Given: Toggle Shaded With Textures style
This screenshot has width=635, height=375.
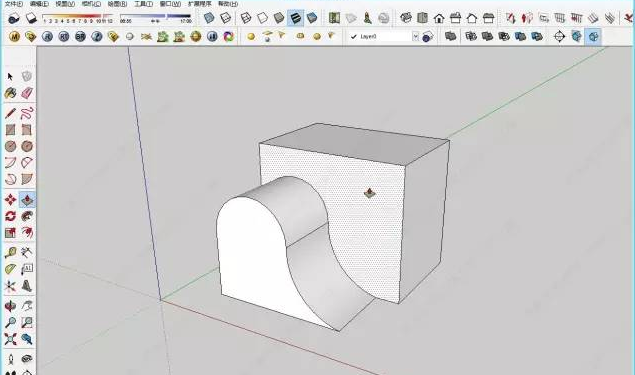Looking at the screenshot, I should (296, 18).
